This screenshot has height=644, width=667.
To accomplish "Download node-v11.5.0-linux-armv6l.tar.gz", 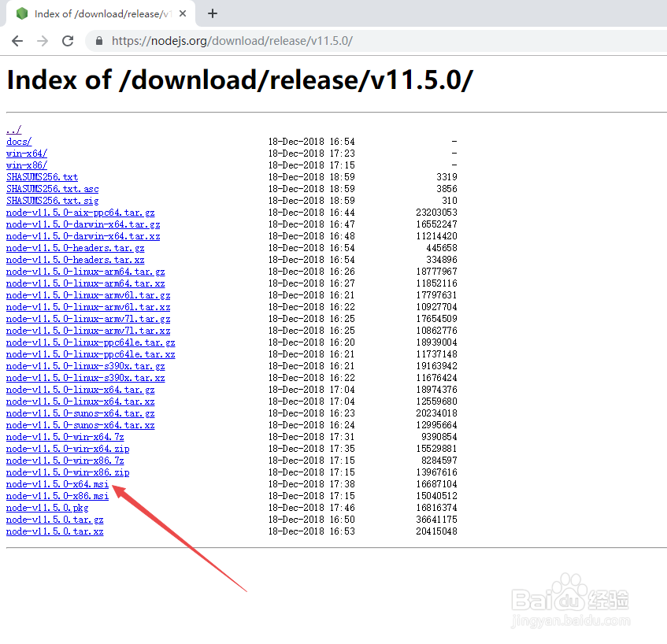I will 88,295.
